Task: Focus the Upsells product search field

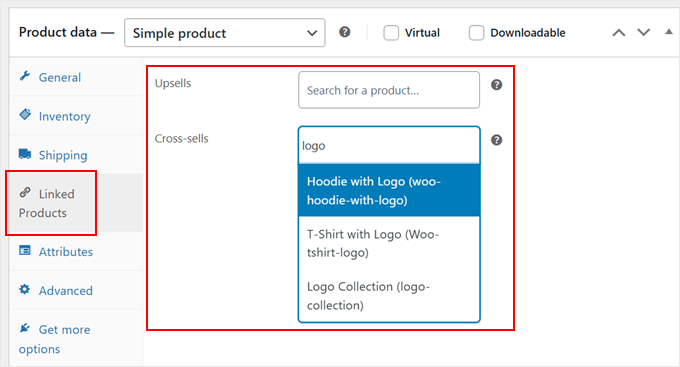Action: (x=389, y=90)
